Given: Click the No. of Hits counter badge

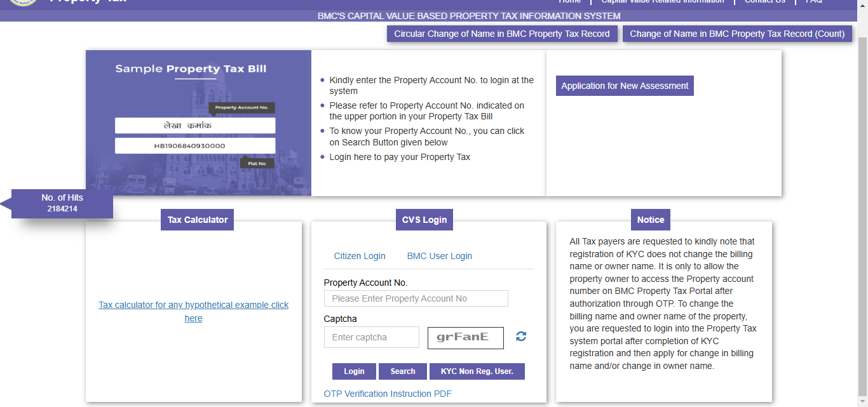Looking at the screenshot, I should coord(62,203).
